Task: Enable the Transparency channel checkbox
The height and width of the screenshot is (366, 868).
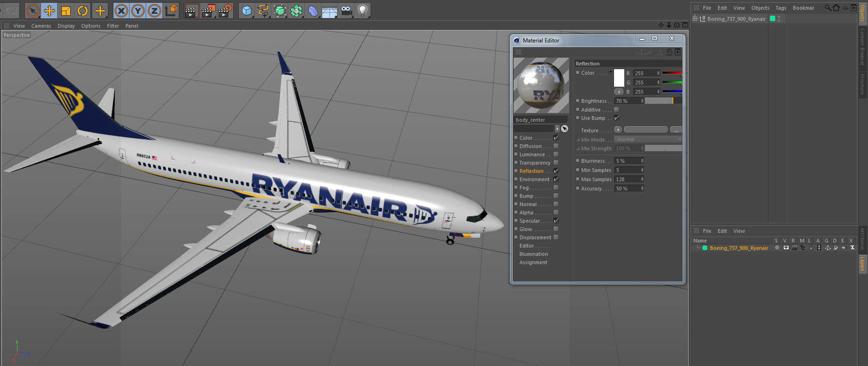Action: pyautogui.click(x=556, y=163)
